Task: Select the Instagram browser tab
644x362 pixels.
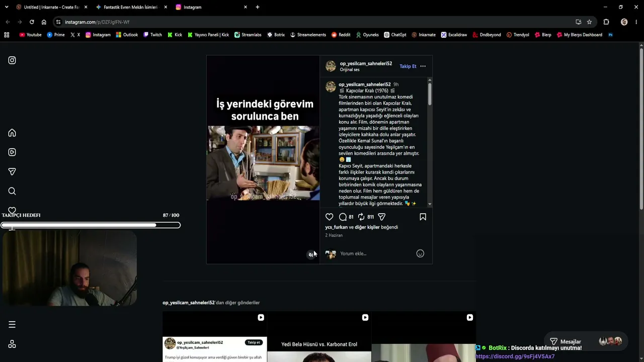Action: [211, 7]
